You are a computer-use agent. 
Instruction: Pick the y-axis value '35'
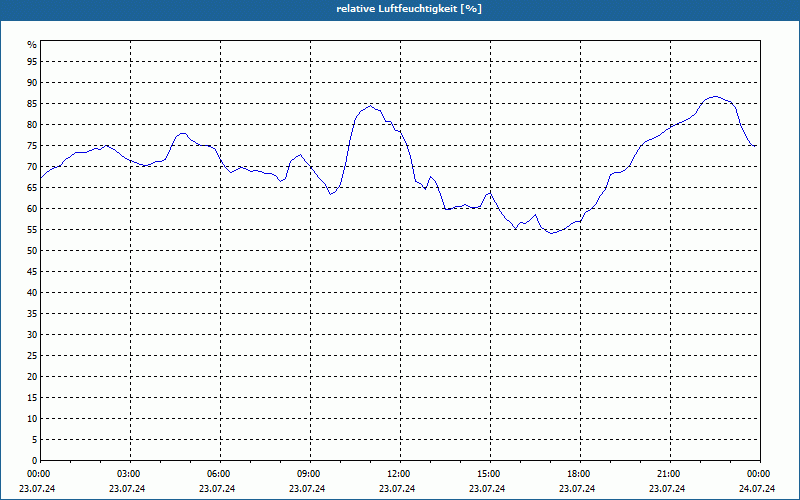[x=32, y=314]
